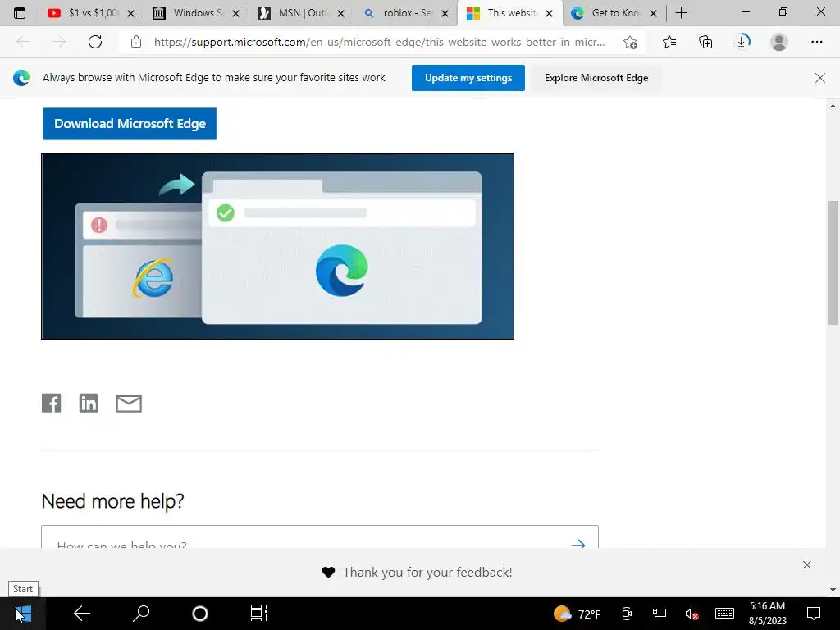Image resolution: width=840 pixels, height=630 pixels.
Task: Close the YouTube '$1 vs $1,00' tab
Action: 130,13
